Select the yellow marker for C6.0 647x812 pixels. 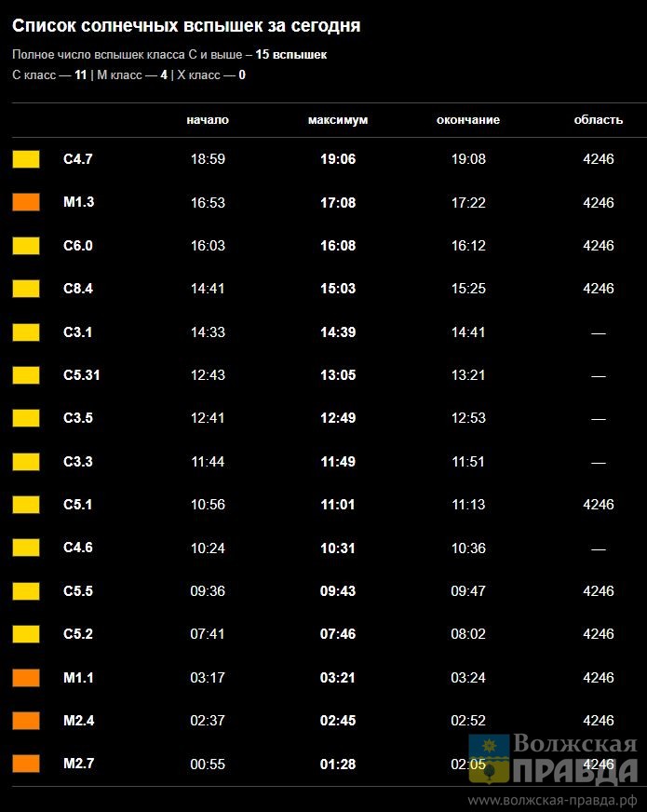(26, 246)
